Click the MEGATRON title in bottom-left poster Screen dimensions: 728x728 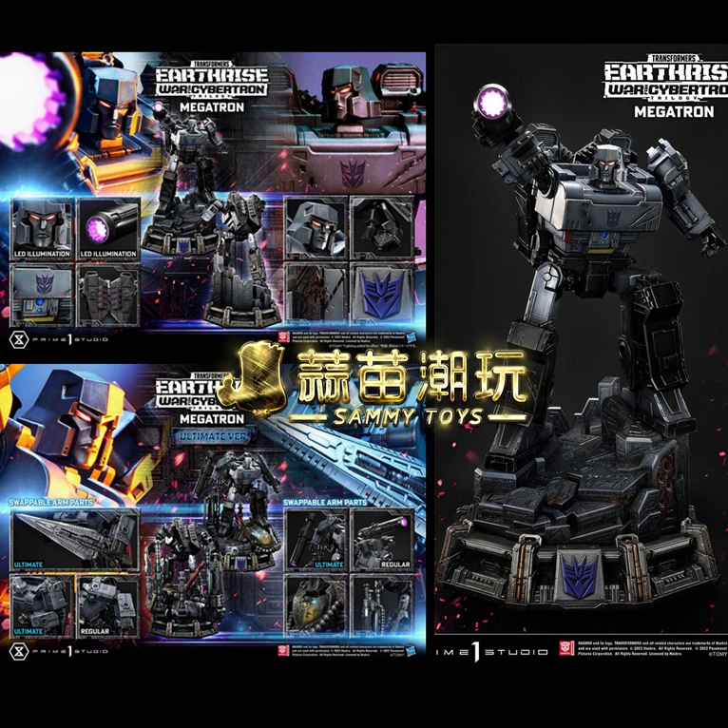point(212,419)
